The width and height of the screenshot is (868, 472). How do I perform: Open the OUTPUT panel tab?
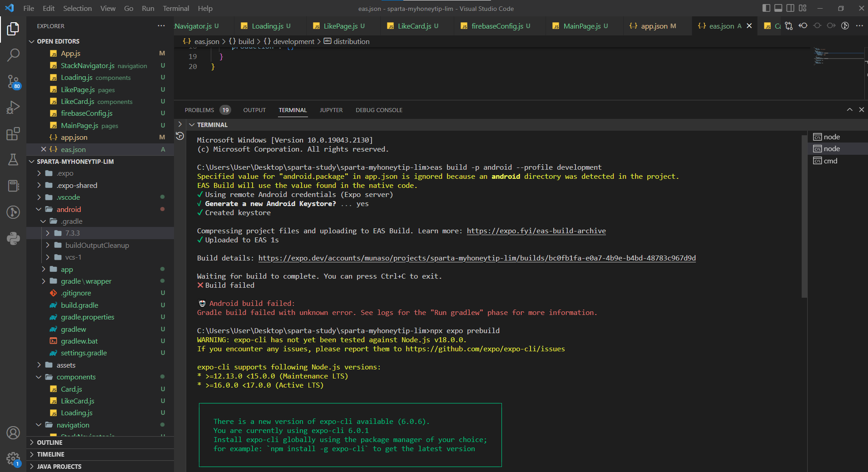click(x=254, y=110)
